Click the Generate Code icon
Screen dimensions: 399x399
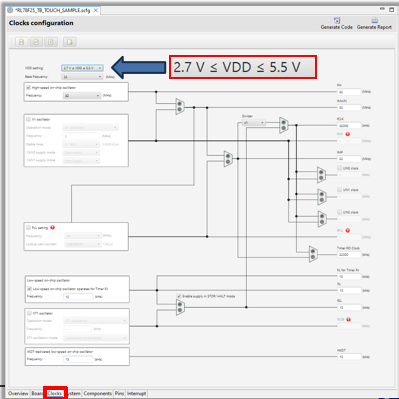coord(337,20)
